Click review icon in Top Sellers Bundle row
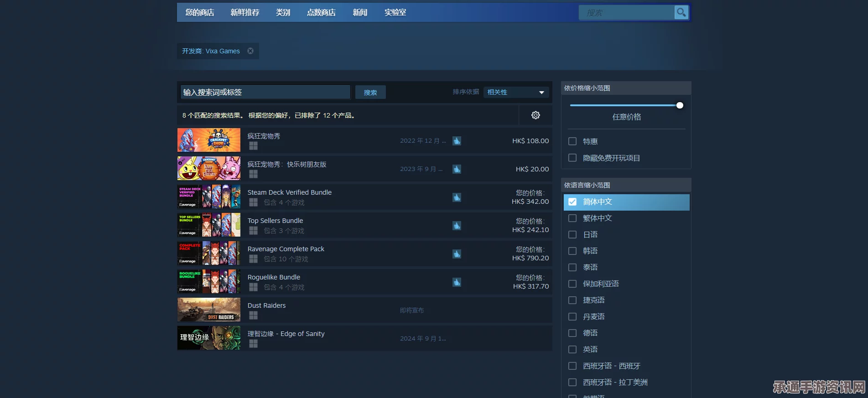The height and width of the screenshot is (398, 868). click(457, 226)
